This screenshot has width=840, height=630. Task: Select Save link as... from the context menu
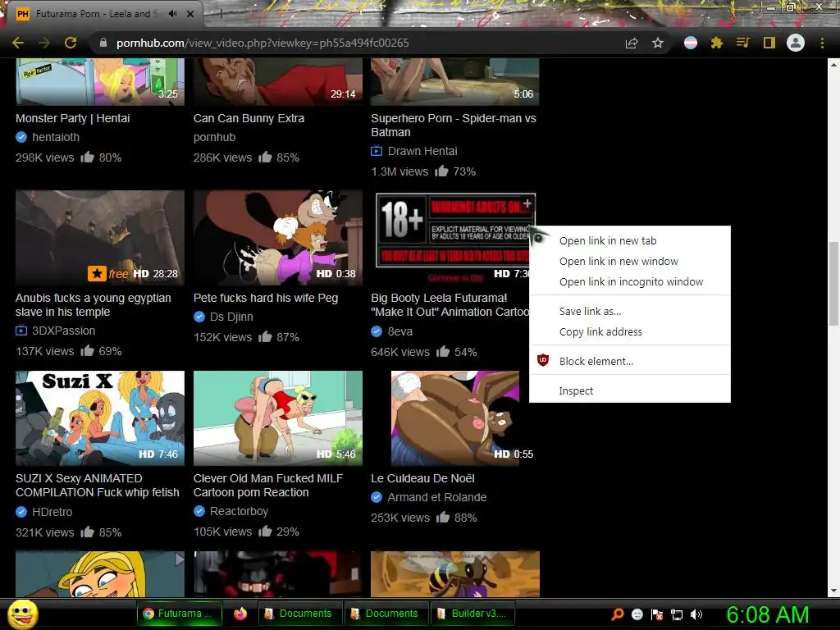(590, 311)
